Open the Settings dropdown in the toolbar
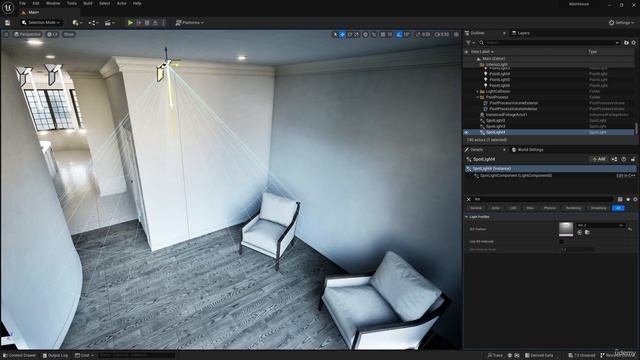The height and width of the screenshot is (360, 640). coord(621,23)
